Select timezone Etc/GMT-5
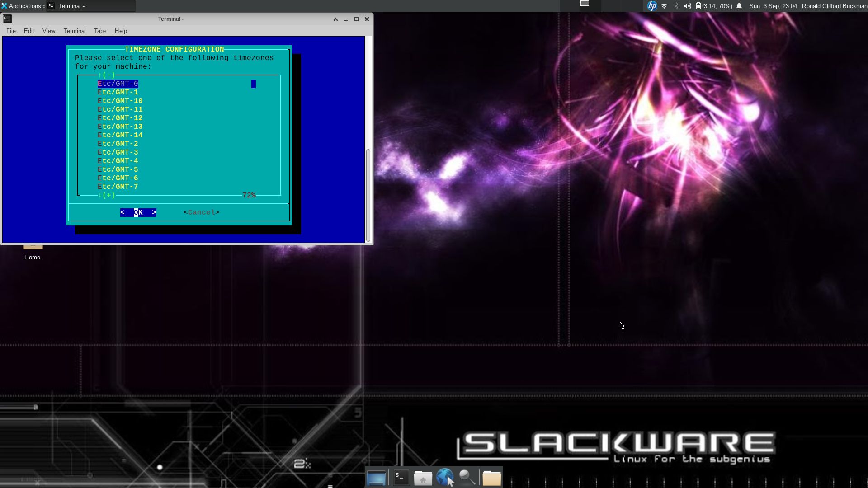 [118, 169]
